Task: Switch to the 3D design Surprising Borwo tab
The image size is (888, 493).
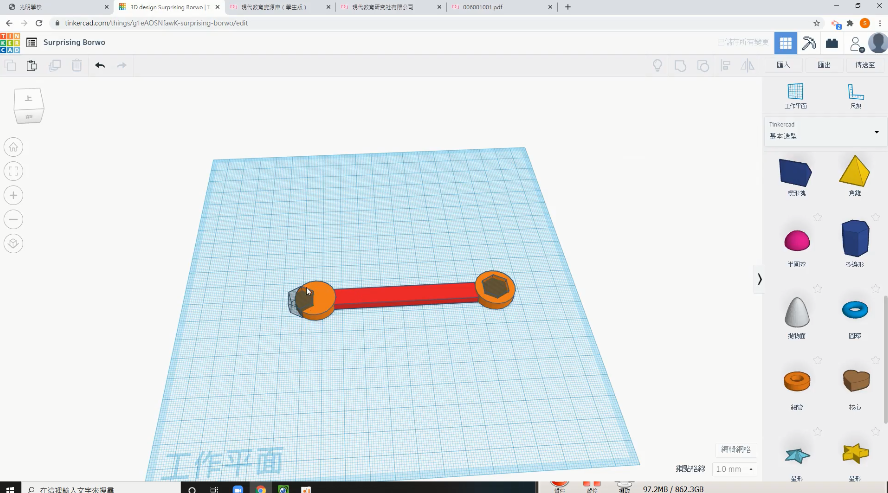Action: [169, 7]
